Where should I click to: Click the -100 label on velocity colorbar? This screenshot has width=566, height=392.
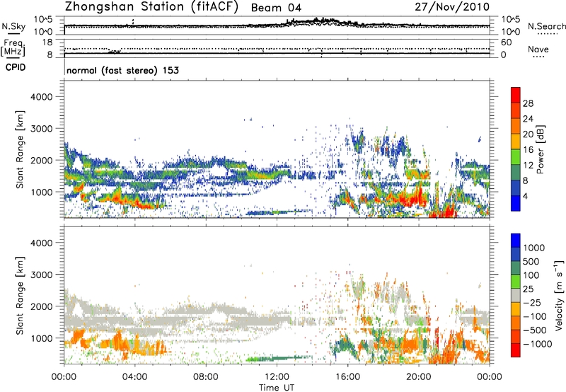tap(535, 316)
